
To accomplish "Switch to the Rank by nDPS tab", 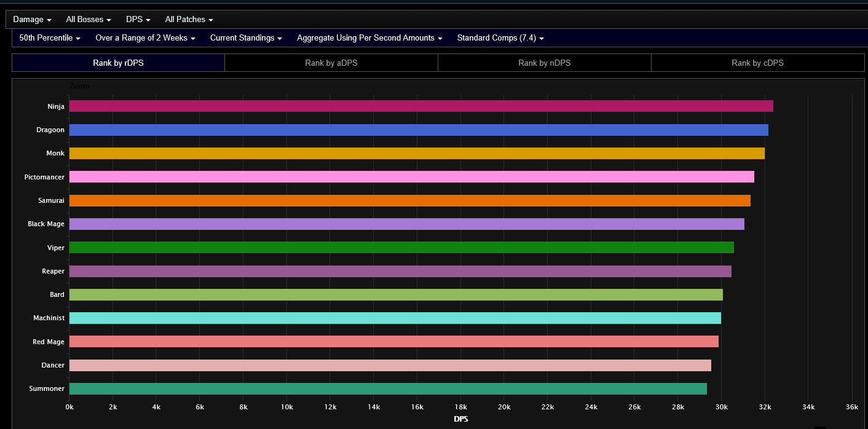I will 545,63.
